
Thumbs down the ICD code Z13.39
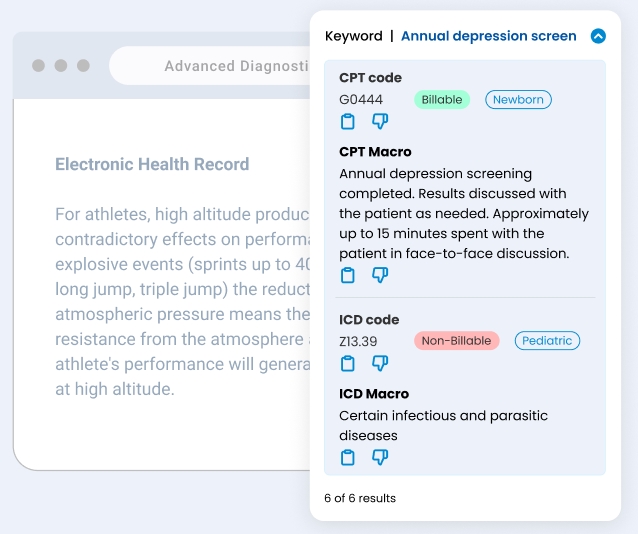tap(380, 363)
